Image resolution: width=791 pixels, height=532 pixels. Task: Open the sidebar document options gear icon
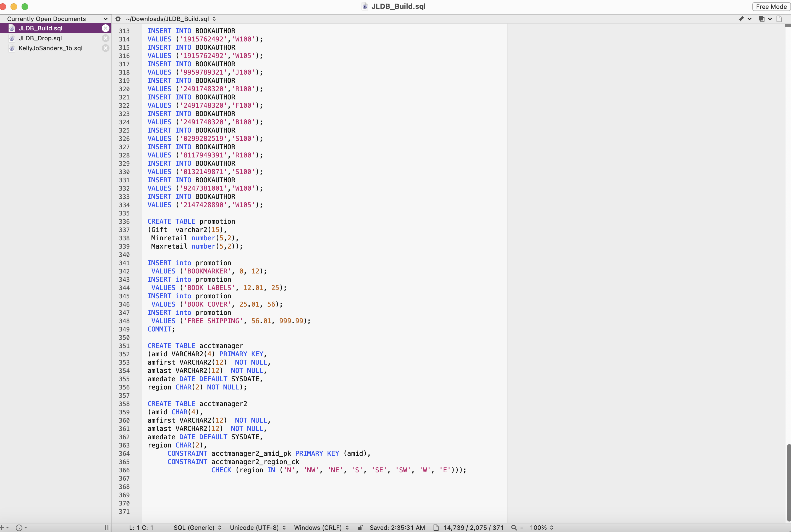117,19
